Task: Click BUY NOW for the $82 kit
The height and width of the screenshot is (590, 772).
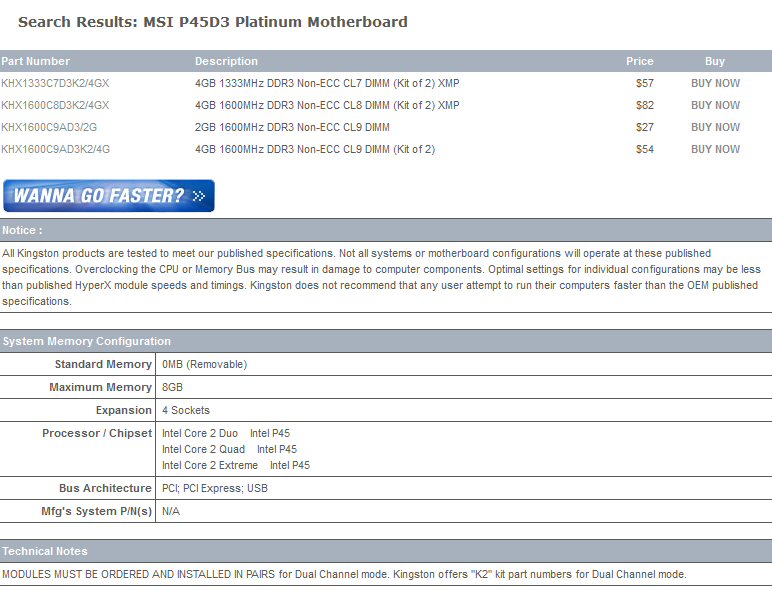Action: click(x=715, y=105)
